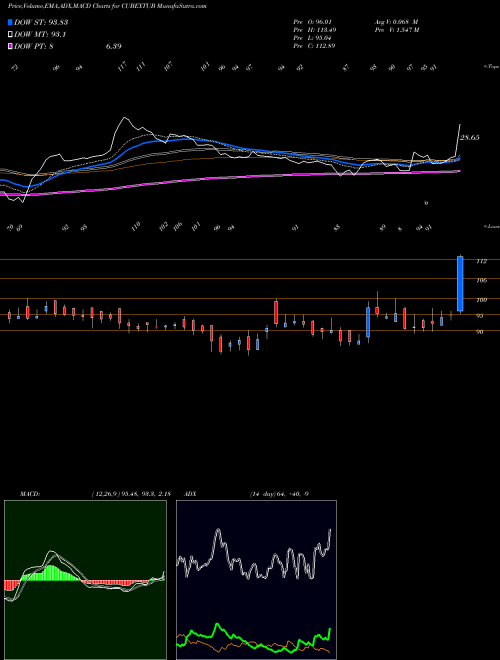The height and width of the screenshot is (660, 500).
Task: Click the Pre C: 112.89 close value
Action: (314, 46)
